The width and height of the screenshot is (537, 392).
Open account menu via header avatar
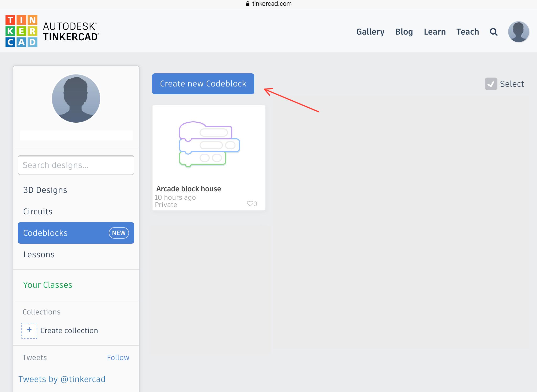[x=518, y=32]
